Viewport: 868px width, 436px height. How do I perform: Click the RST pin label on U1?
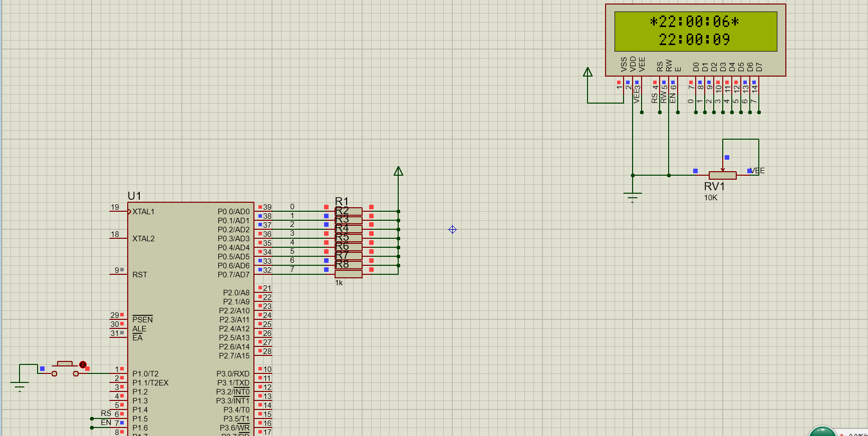pos(140,275)
